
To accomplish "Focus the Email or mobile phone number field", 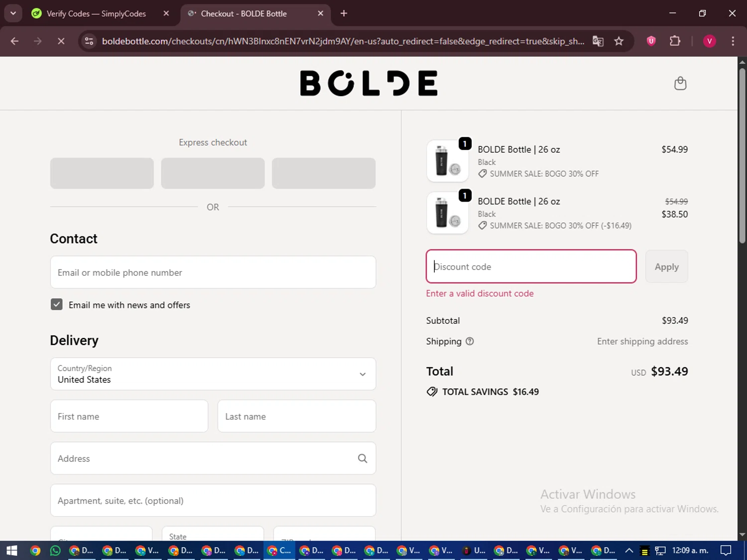I will coord(213,272).
